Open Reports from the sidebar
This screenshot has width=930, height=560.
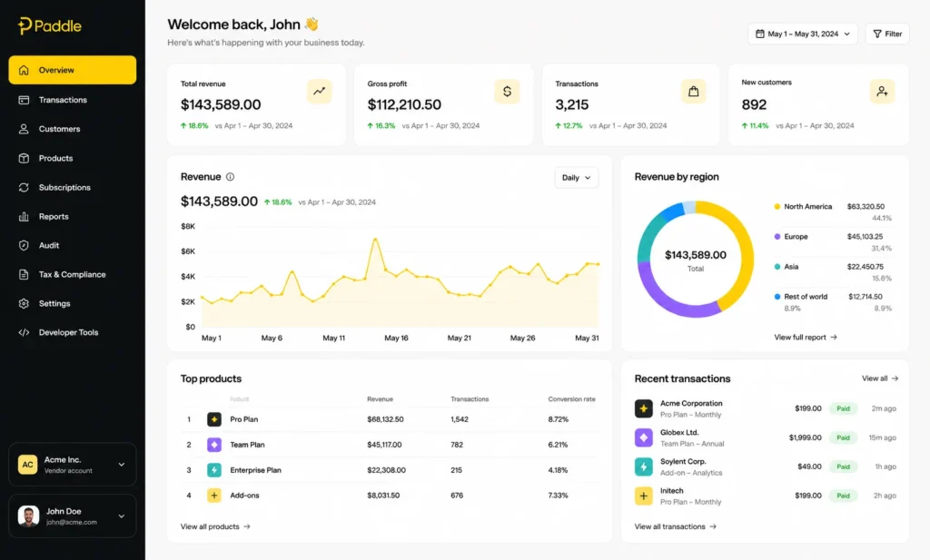click(54, 216)
